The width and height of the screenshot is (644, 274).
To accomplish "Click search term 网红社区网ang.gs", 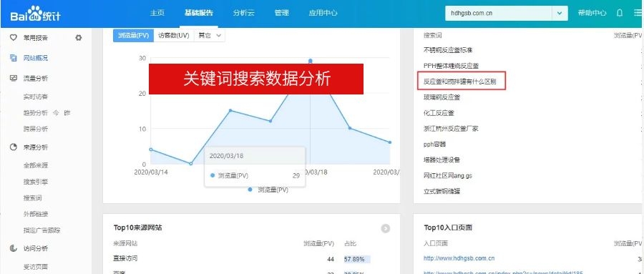I will coord(448,175).
